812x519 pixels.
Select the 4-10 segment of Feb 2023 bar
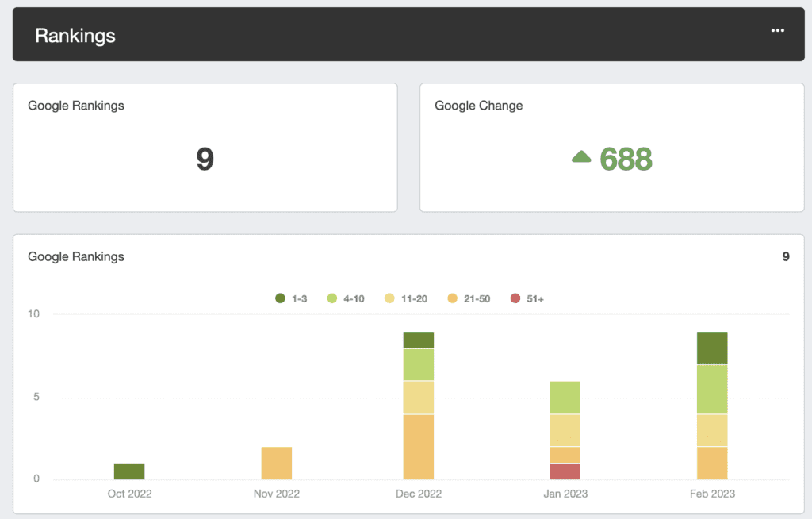pos(712,390)
